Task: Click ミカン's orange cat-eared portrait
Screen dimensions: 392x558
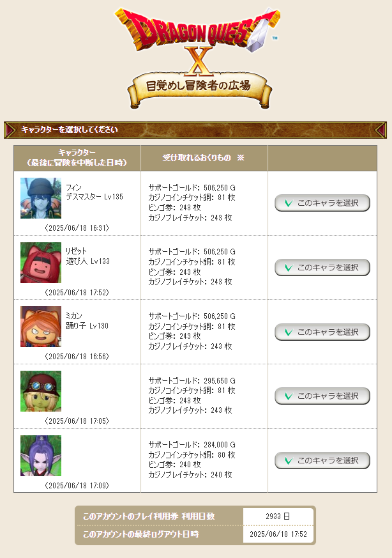Action: pos(41,327)
